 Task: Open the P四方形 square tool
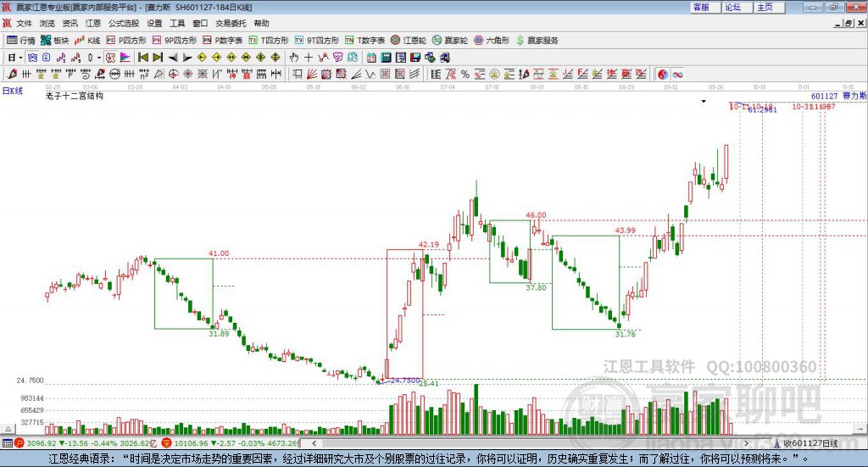pyautogui.click(x=126, y=41)
